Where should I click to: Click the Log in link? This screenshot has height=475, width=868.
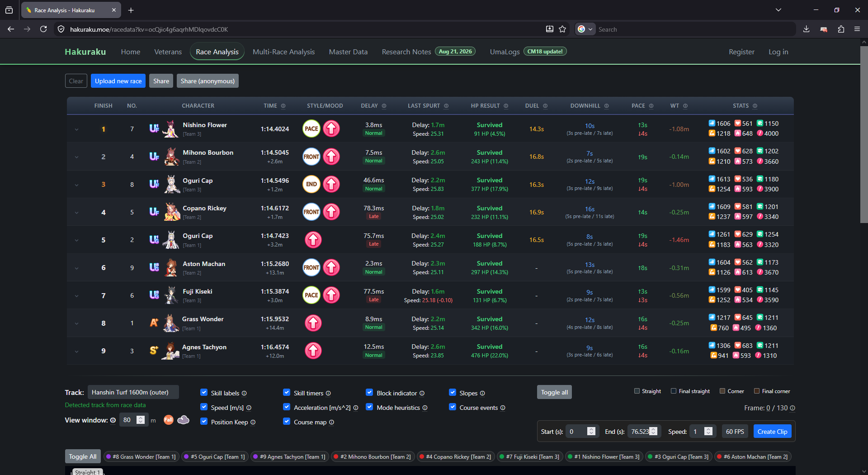778,52
